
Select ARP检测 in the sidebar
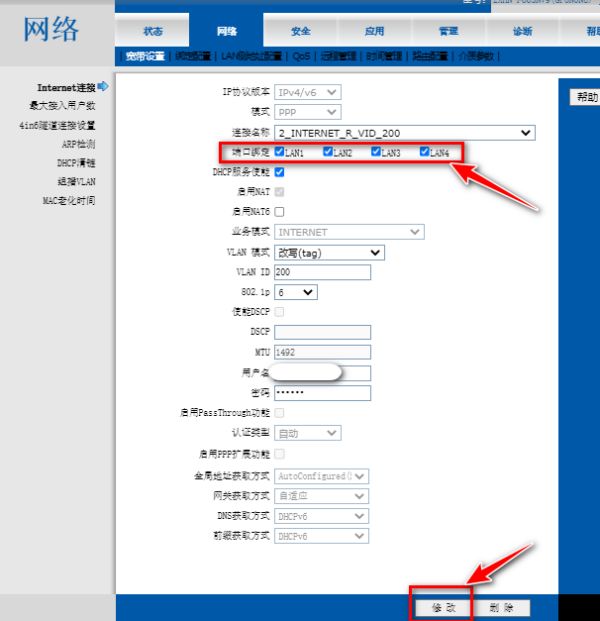[x=78, y=144]
